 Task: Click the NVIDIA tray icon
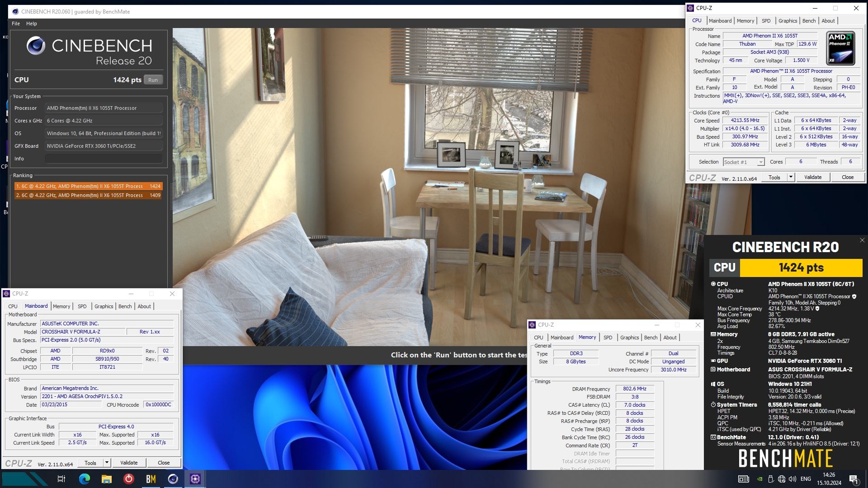tap(760, 479)
